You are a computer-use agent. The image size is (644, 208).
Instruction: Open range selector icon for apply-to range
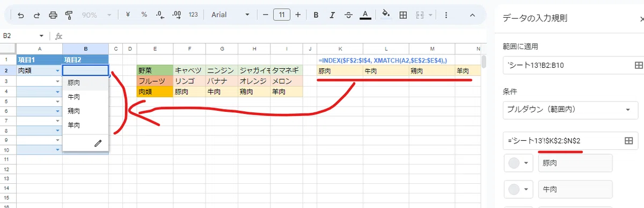pos(638,65)
